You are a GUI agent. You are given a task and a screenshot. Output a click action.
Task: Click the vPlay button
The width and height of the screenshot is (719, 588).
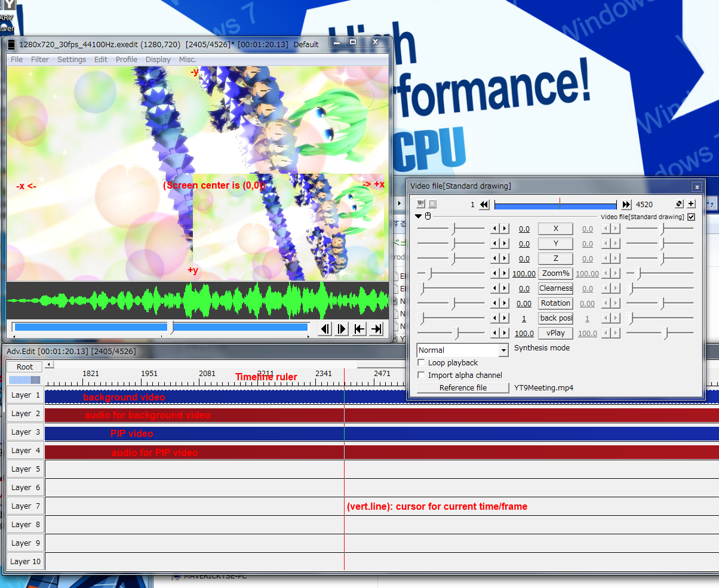pyautogui.click(x=555, y=333)
